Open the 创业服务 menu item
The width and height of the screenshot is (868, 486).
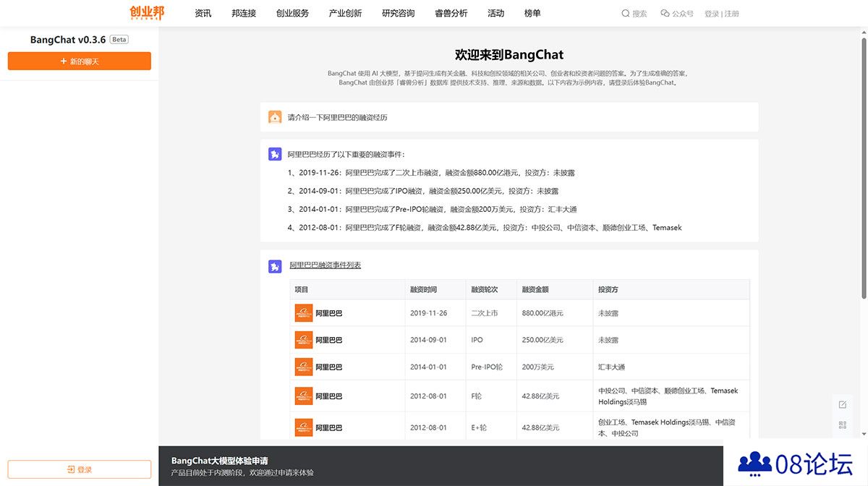pyautogui.click(x=292, y=13)
